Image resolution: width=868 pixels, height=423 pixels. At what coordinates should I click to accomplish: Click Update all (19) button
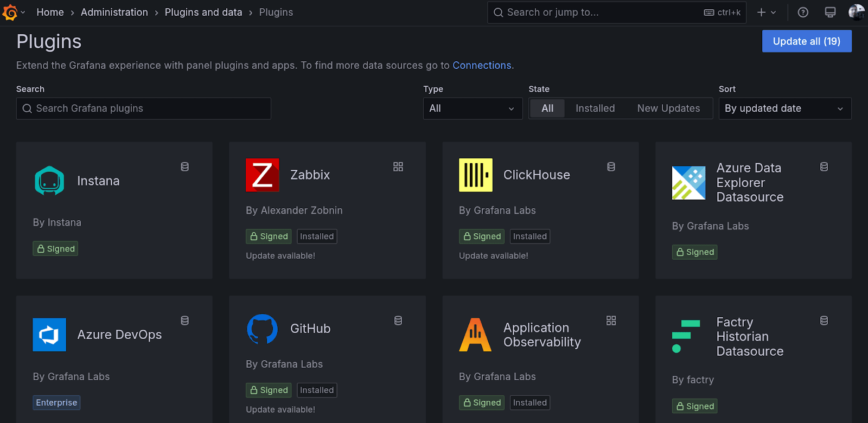(807, 41)
